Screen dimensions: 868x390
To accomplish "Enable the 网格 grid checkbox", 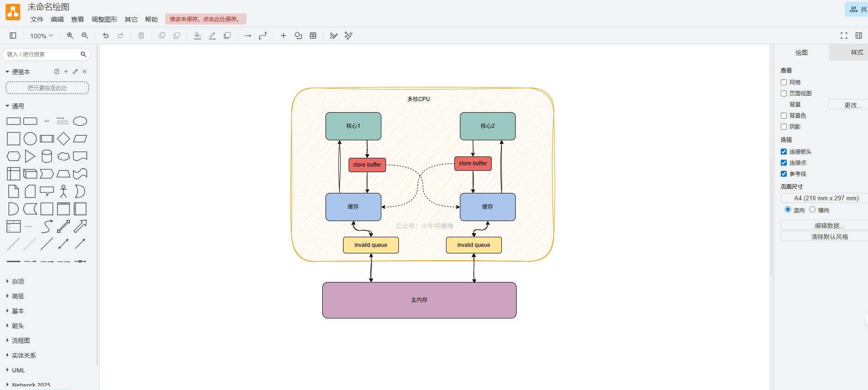I will point(784,83).
